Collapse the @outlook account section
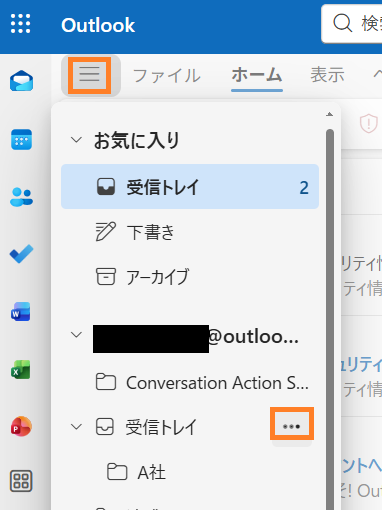Viewport: 382px width, 510px height. pyautogui.click(x=77, y=335)
